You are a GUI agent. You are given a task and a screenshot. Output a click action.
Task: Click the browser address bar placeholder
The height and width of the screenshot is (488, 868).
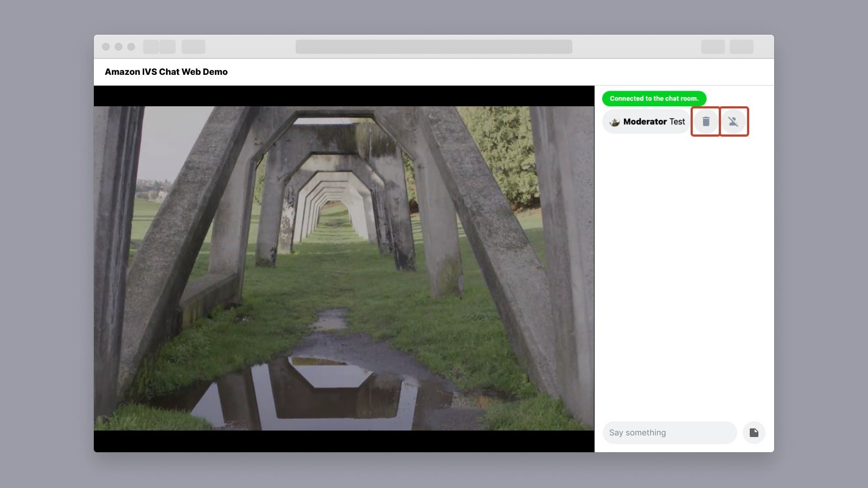click(434, 47)
